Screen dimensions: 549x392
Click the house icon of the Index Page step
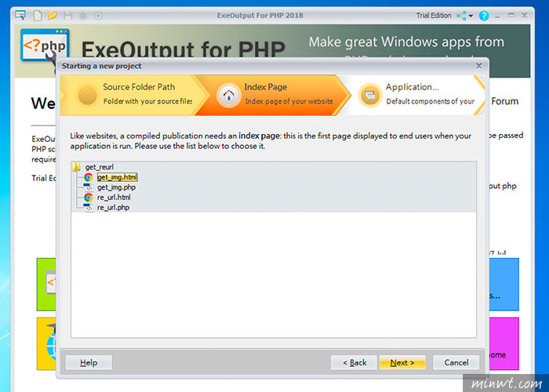pyautogui.click(x=229, y=95)
